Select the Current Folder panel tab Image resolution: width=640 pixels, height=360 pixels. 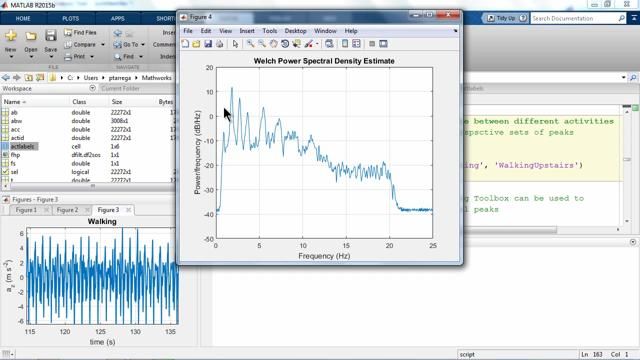[120, 88]
